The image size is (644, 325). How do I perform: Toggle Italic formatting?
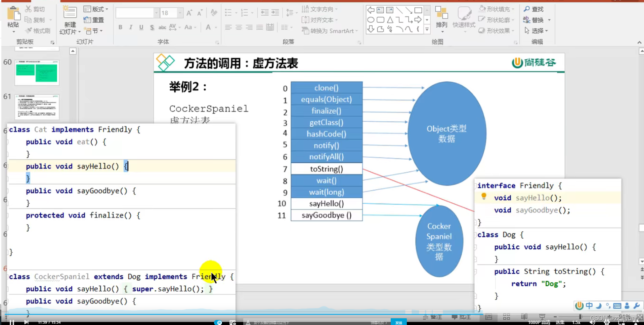(x=131, y=27)
